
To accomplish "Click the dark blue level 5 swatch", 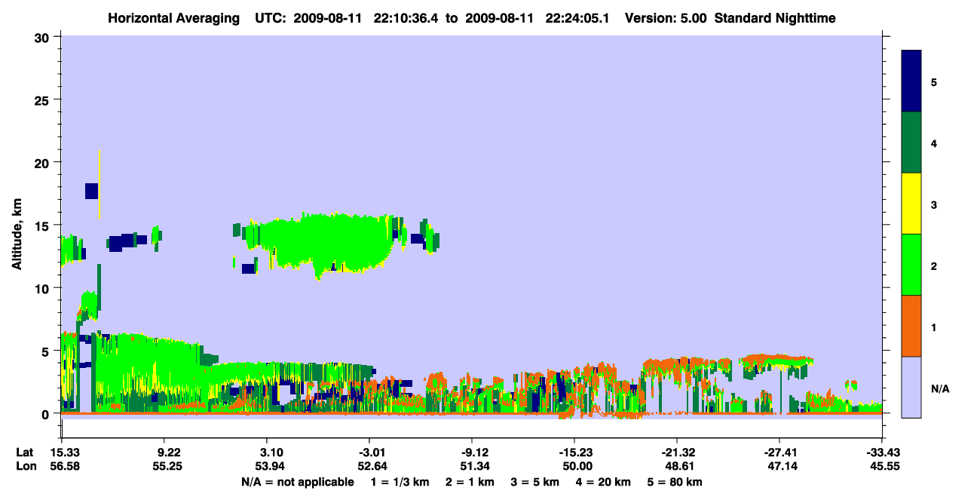I will [x=911, y=81].
